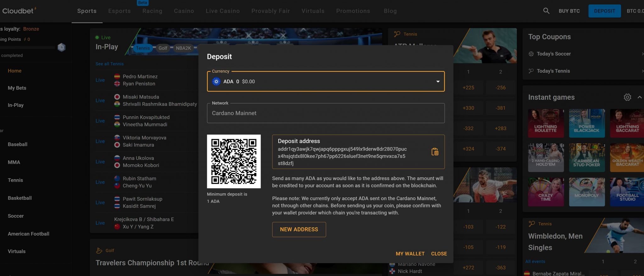
Task: Click the Network field Cardano Mainnet
Action: tap(326, 113)
